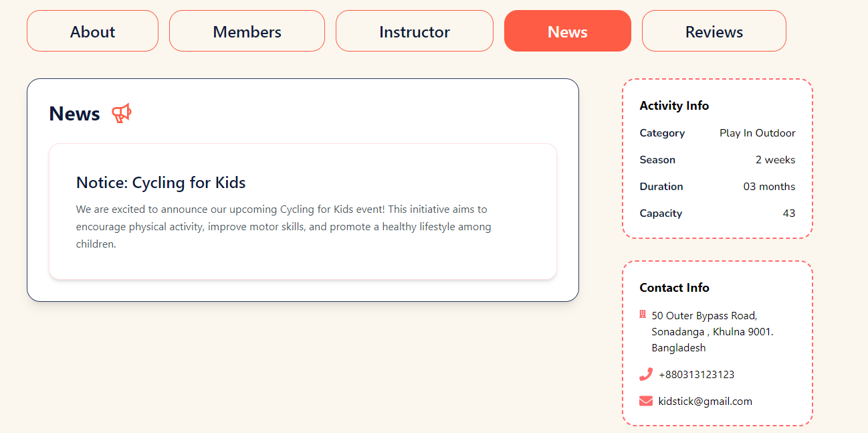The height and width of the screenshot is (433, 868).
Task: Click the envelope icon in Contact Info
Action: (x=646, y=402)
